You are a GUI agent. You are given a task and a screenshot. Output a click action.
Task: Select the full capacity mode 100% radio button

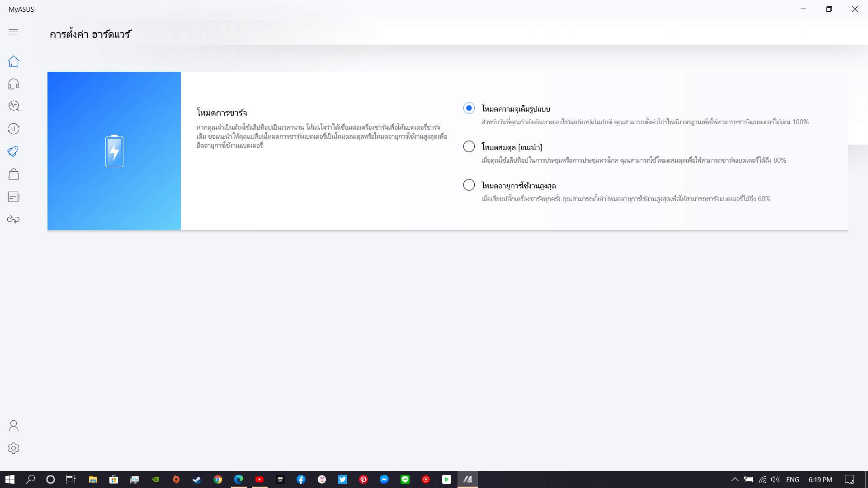(x=469, y=108)
